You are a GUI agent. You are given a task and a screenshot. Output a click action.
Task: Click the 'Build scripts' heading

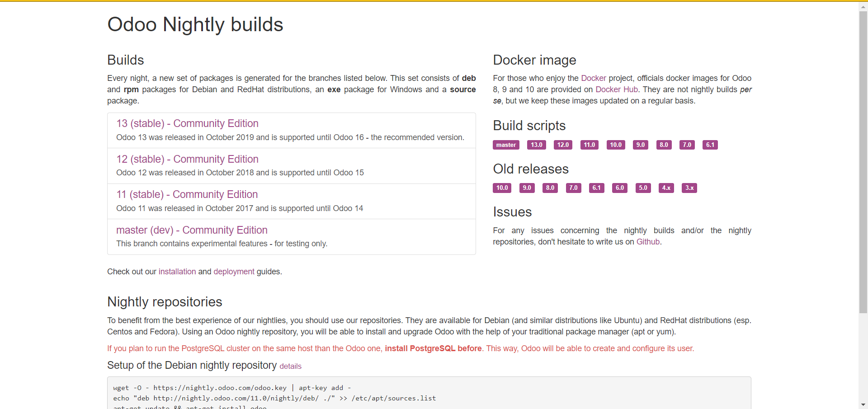(x=529, y=126)
